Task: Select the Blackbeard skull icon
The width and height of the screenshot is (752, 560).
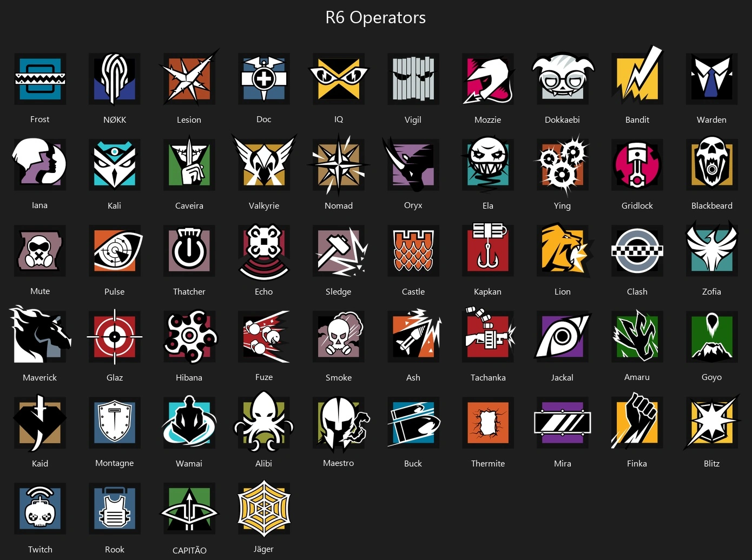Action: (x=712, y=164)
